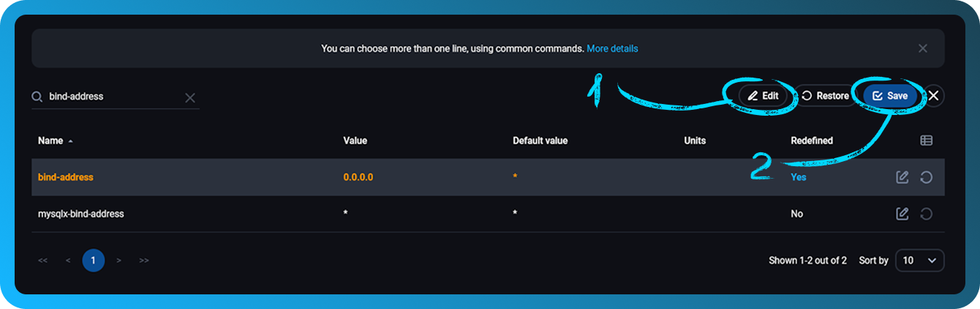Dismiss the info banner with its X
The image size is (980, 309).
(x=923, y=48)
